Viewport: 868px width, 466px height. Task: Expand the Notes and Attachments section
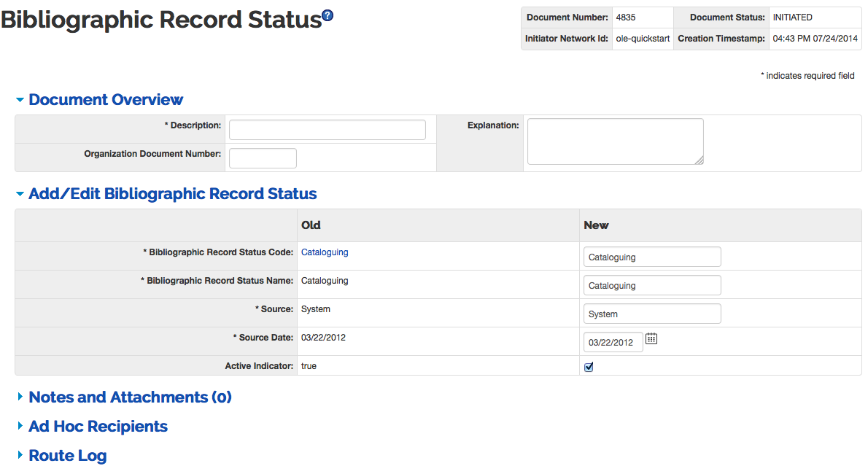pyautogui.click(x=130, y=397)
